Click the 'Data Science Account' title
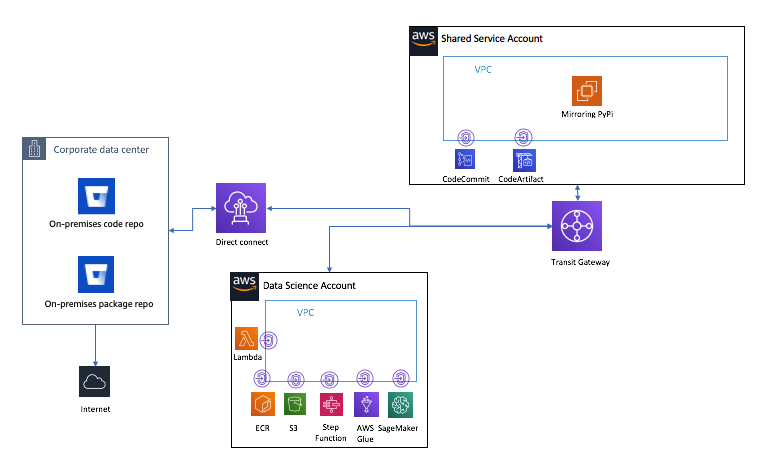Screen dimensions: 766x453 click(x=309, y=285)
